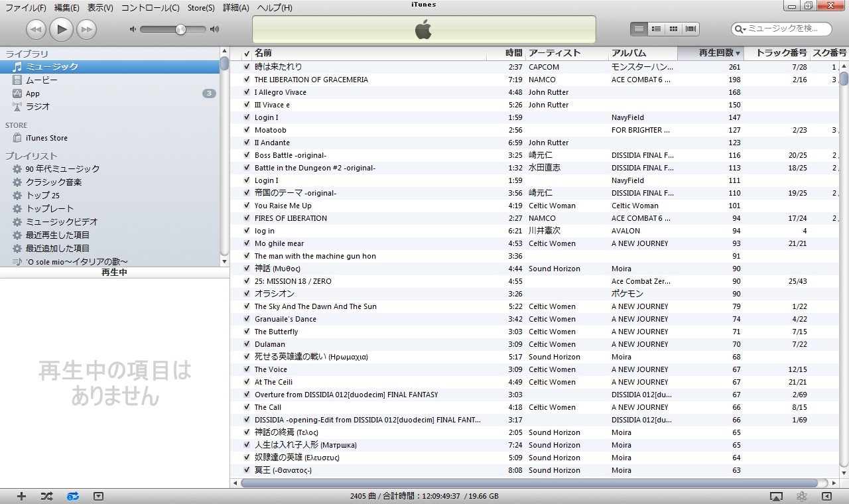Image resolution: width=849 pixels, height=504 pixels.
Task: Click the volume slider knob
Action: [180, 29]
